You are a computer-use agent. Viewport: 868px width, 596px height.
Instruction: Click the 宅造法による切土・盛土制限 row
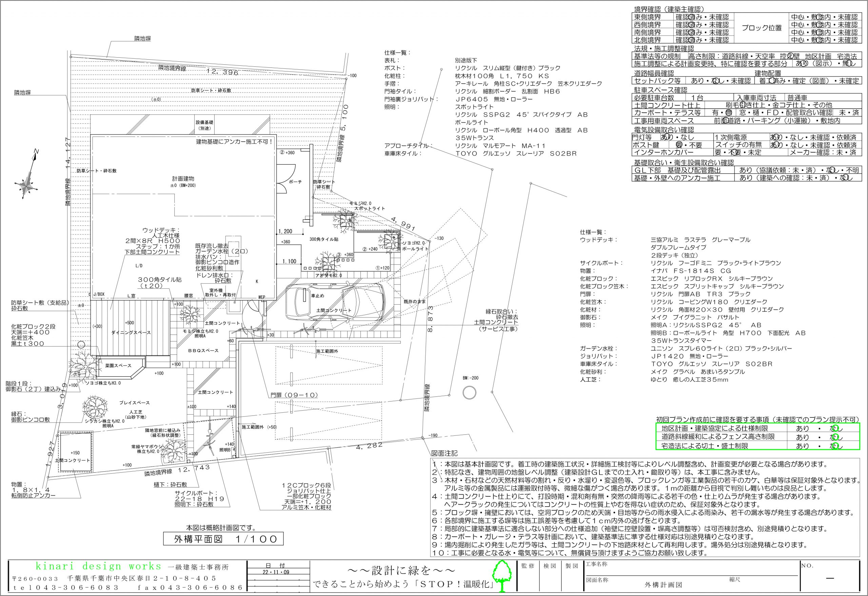click(x=758, y=446)
